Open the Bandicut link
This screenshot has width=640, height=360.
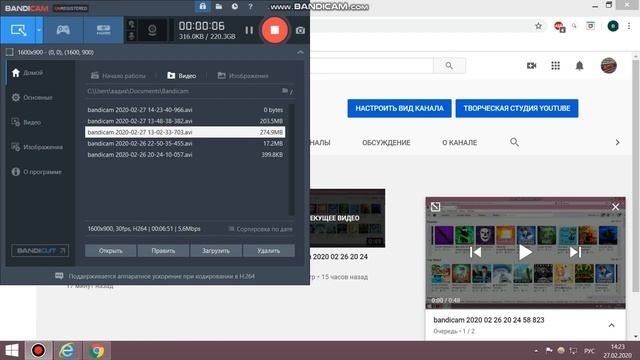[x=40, y=251]
